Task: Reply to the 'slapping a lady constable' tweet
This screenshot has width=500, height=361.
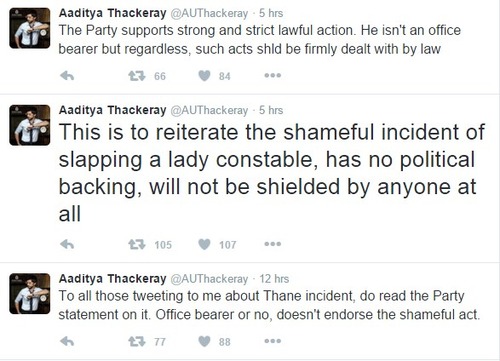Action: [x=67, y=245]
